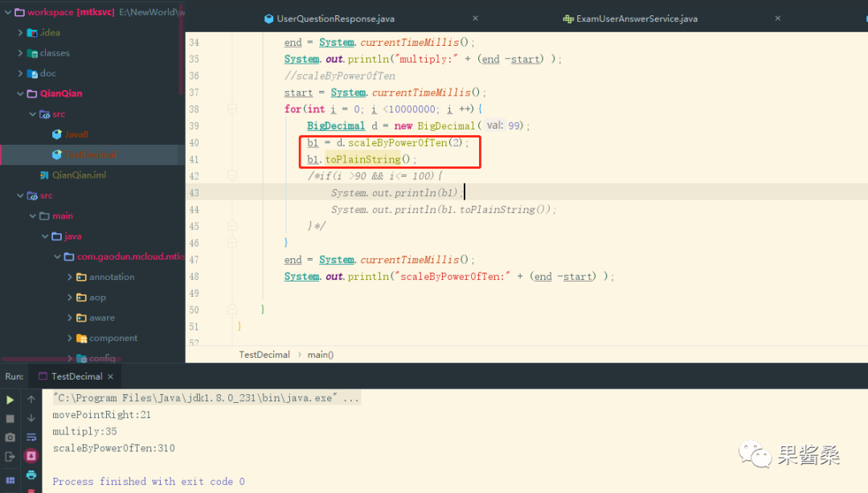Toggle scroll to end of console

pos(31,456)
